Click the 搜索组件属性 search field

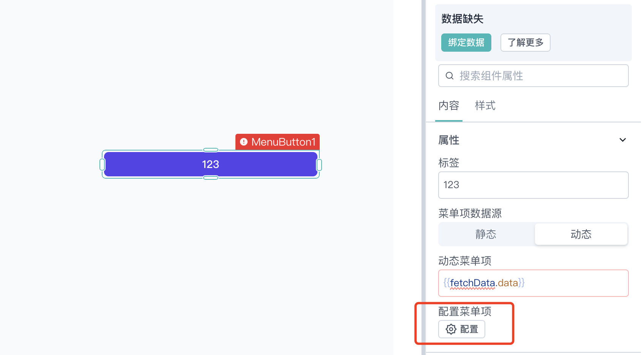[x=534, y=76]
